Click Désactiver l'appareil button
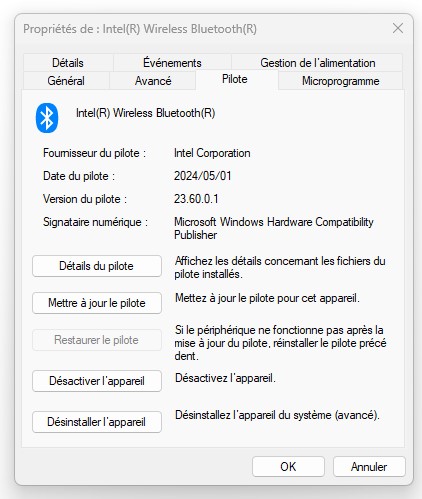 coord(97,381)
